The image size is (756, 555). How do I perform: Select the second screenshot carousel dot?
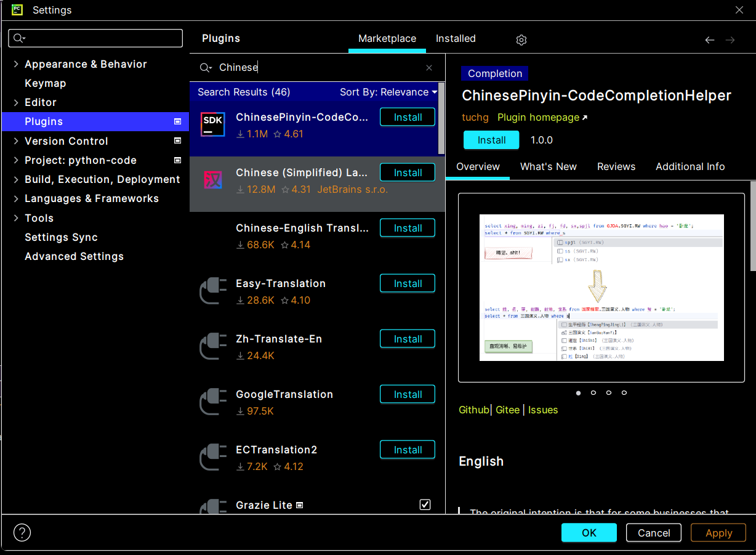click(x=593, y=392)
